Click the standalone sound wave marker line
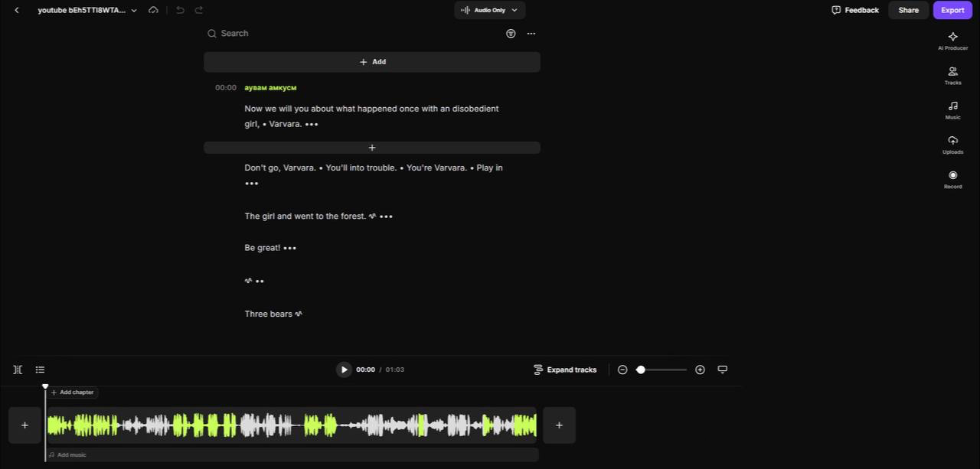Screen dimensions: 980x469 point(248,281)
